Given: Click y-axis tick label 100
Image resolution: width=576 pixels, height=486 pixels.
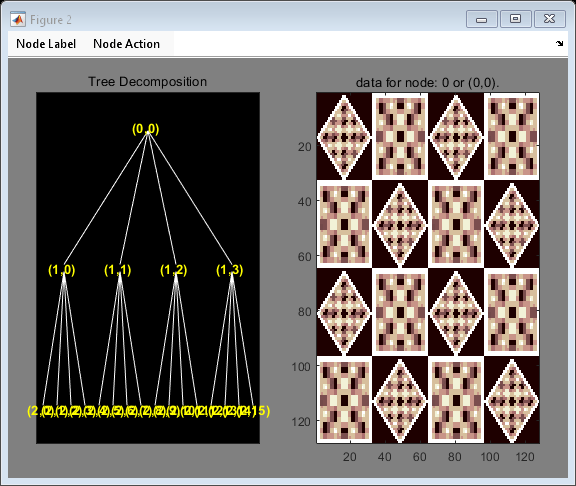Looking at the screenshot, I should tap(301, 367).
